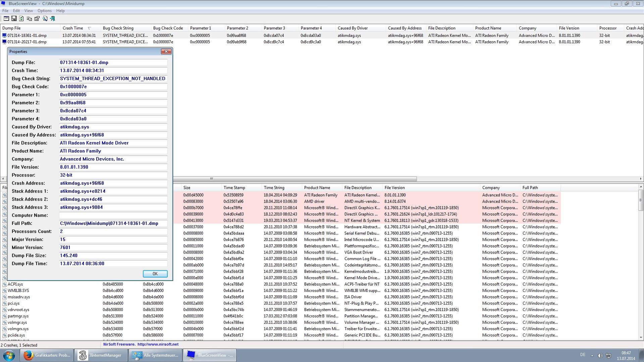Open the Options menu
This screenshot has width=644, height=362.
44,11
